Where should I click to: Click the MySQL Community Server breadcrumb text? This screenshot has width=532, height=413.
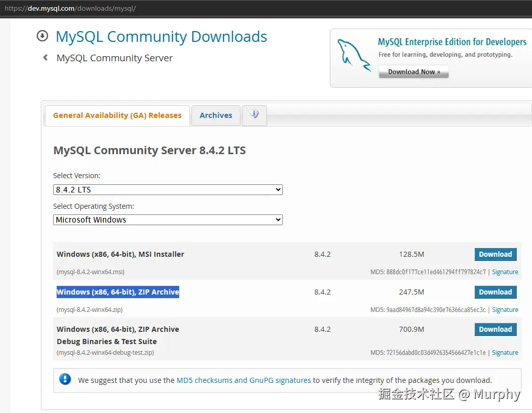pos(114,58)
